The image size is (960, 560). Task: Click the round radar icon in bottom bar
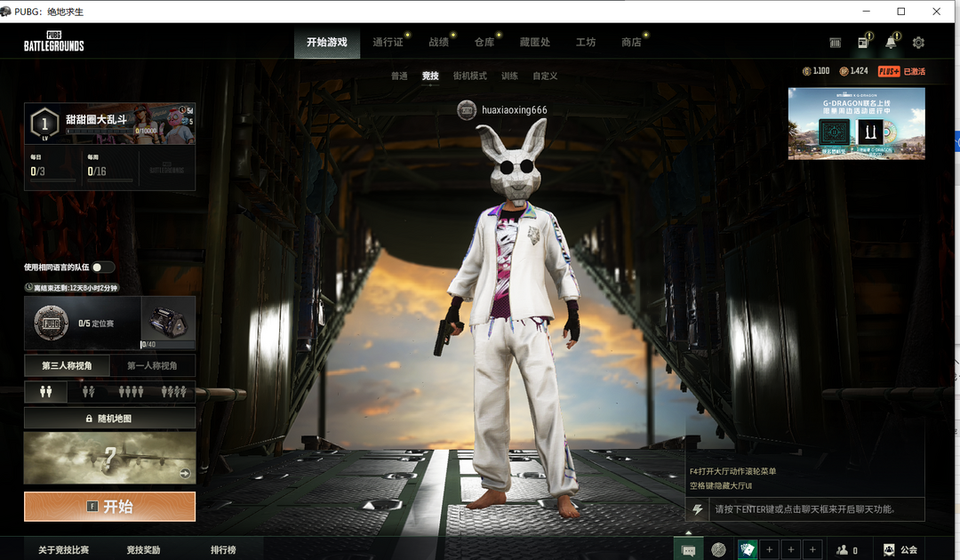[x=718, y=550]
